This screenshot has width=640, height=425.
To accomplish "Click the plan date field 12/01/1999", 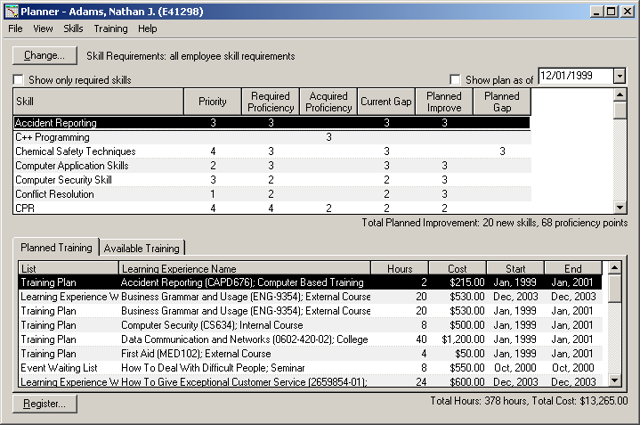I will [x=574, y=76].
